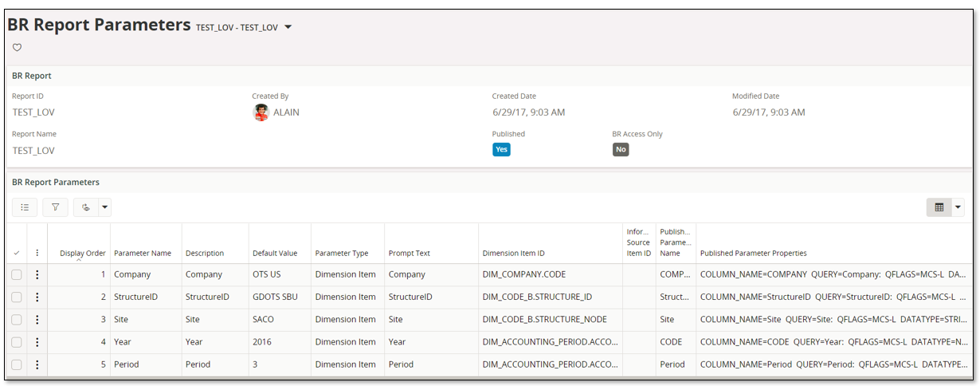The height and width of the screenshot is (386, 980).
Task: Click the Parameter Name column header
Action: point(143,253)
